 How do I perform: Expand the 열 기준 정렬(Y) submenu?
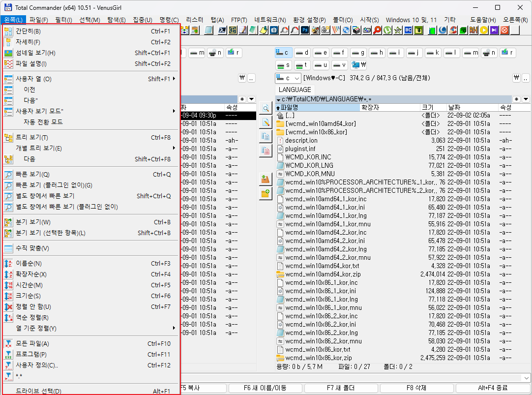[x=90, y=328]
